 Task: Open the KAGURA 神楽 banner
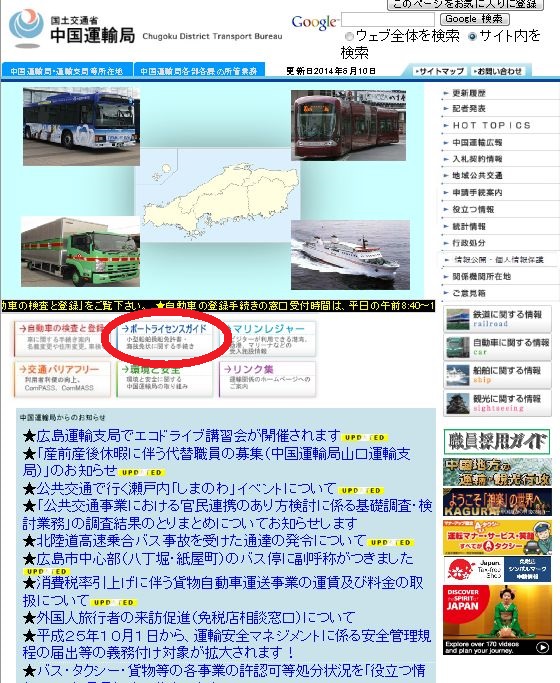497,502
